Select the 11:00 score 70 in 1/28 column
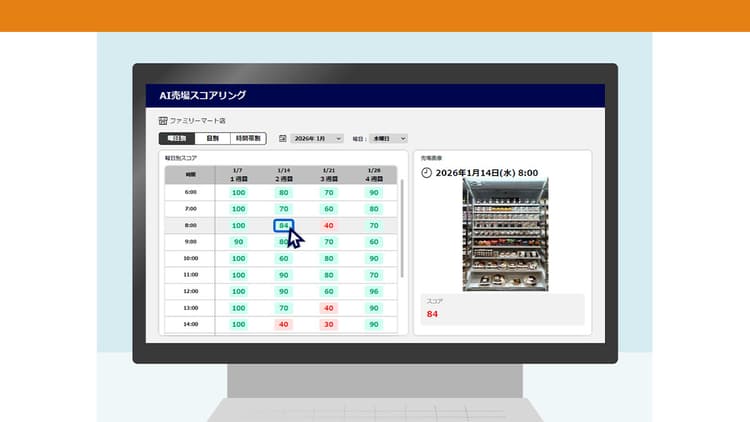The height and width of the screenshot is (422, 750). (x=374, y=275)
